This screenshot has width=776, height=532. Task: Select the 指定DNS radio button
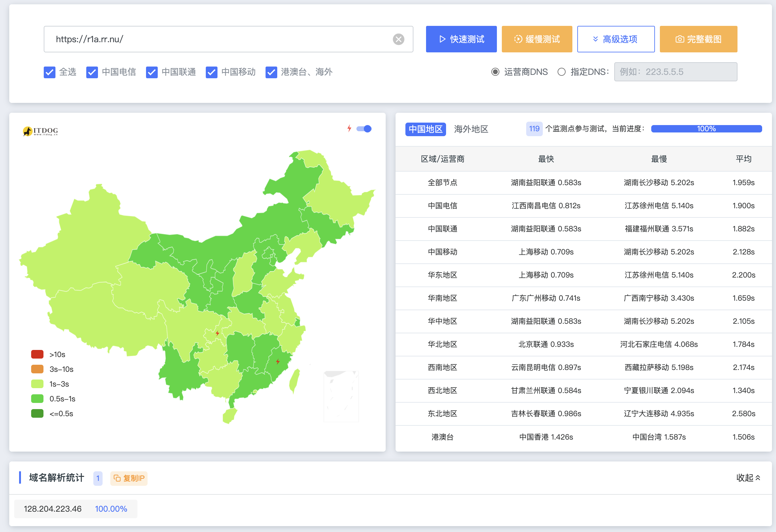tap(561, 72)
